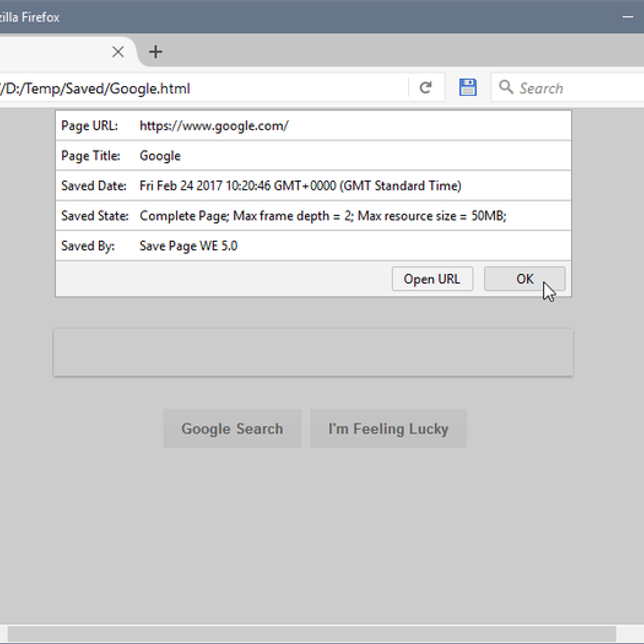The width and height of the screenshot is (644, 644).
Task: Click the dimmed Google search input box
Action: (313, 353)
